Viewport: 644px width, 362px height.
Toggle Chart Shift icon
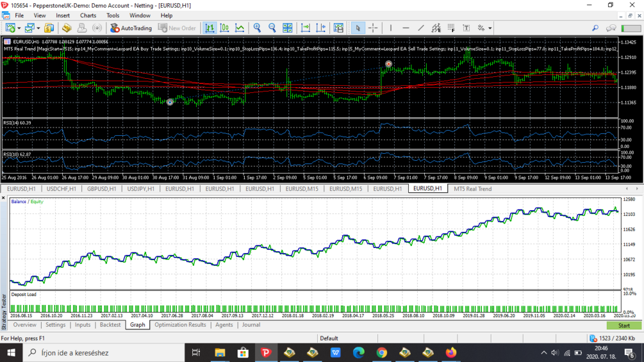(321, 28)
